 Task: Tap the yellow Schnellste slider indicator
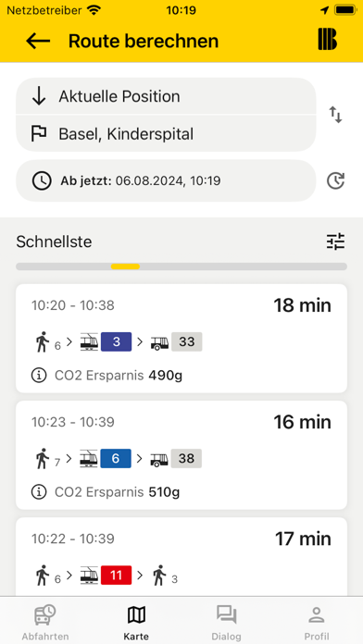(125, 266)
